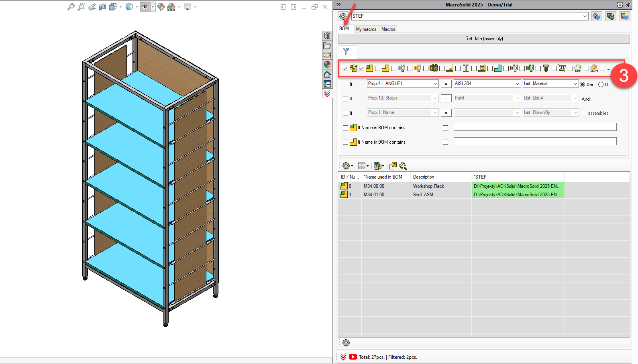Click the Get data (assembly) button
The width and height of the screenshot is (638, 364).
pos(484,39)
